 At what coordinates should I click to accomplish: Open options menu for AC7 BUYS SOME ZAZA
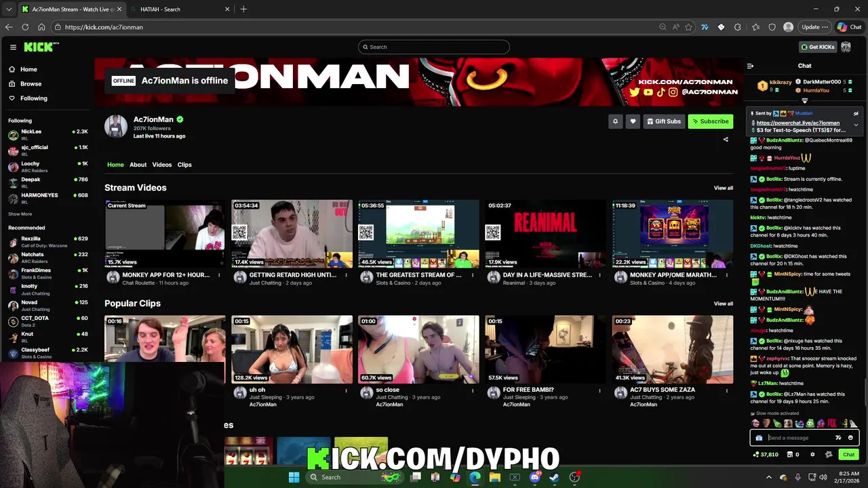click(726, 390)
